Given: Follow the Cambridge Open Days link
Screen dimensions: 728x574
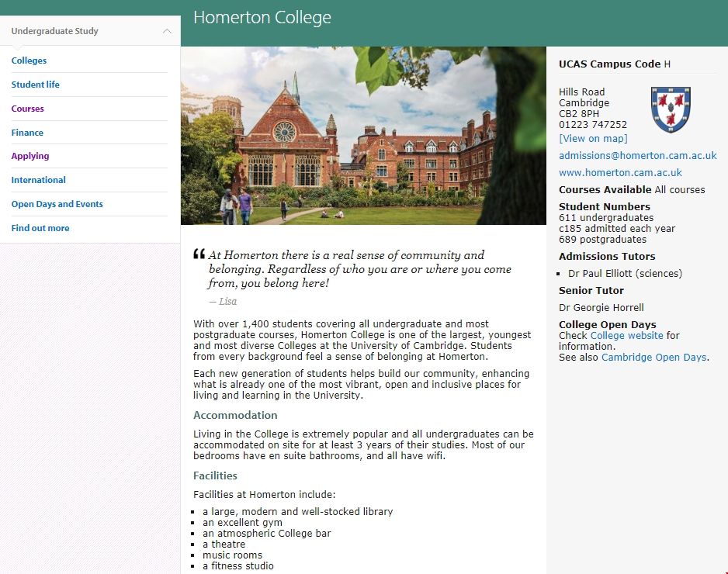Looking at the screenshot, I should click(653, 358).
